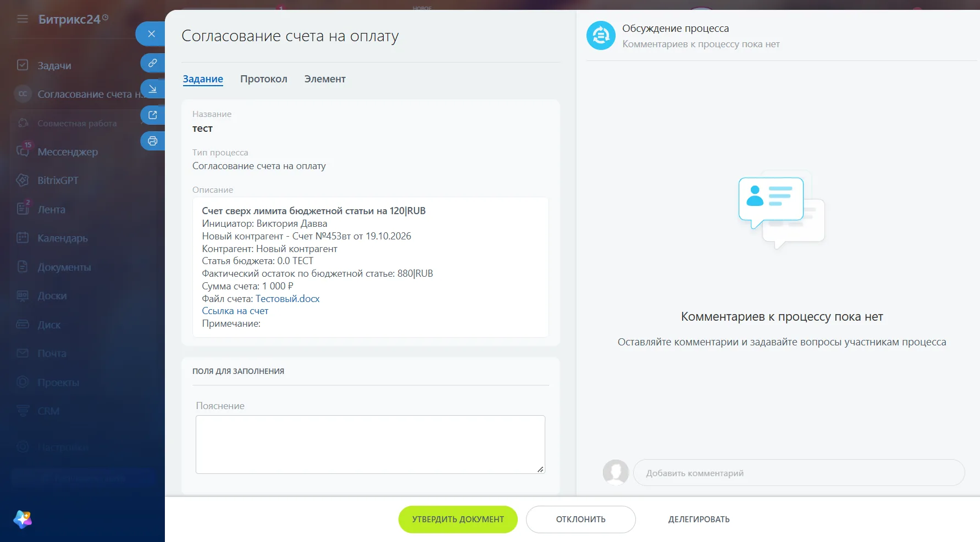Switch to the Протокол tab
Screen dimensions: 980x542
pos(264,79)
